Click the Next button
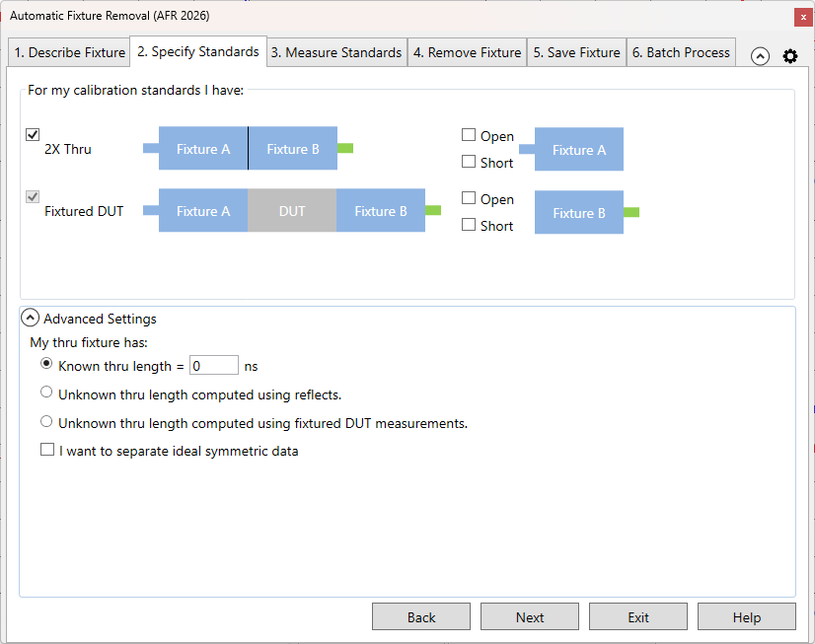The height and width of the screenshot is (644, 815). 530,617
